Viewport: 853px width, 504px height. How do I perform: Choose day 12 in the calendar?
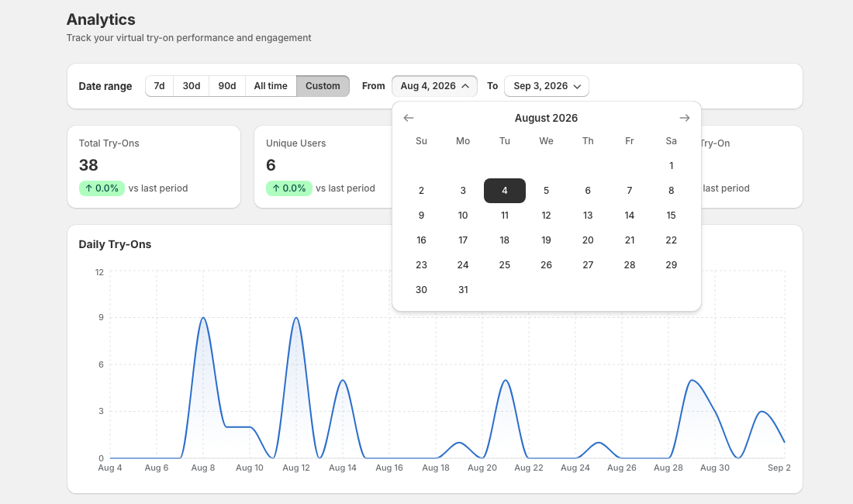[546, 216]
